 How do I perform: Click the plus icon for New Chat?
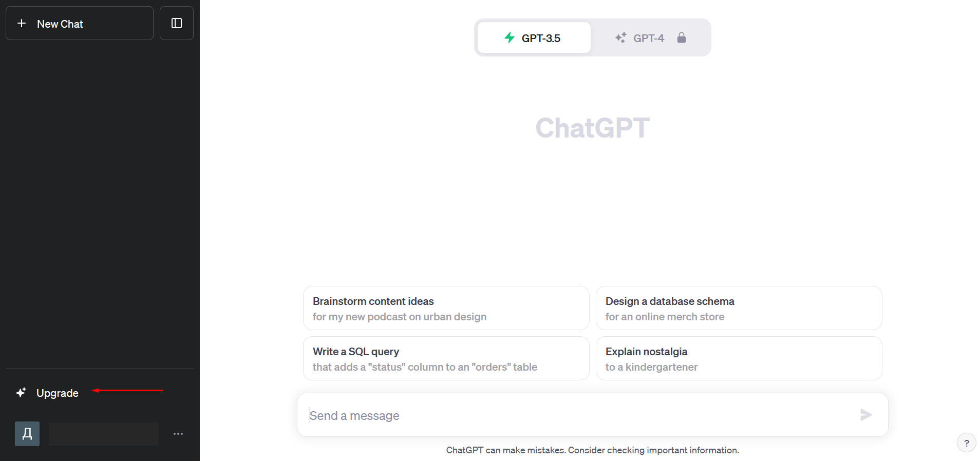click(22, 23)
